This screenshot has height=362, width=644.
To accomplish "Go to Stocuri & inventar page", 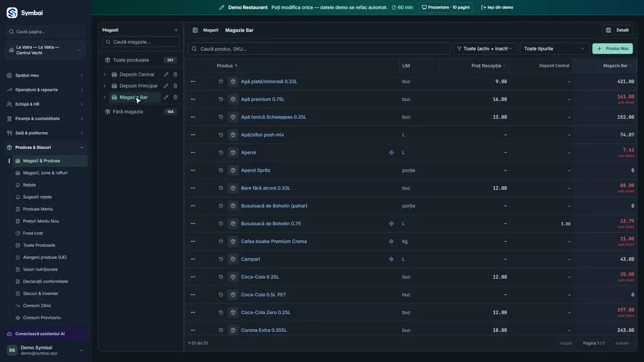I will click(x=40, y=294).
